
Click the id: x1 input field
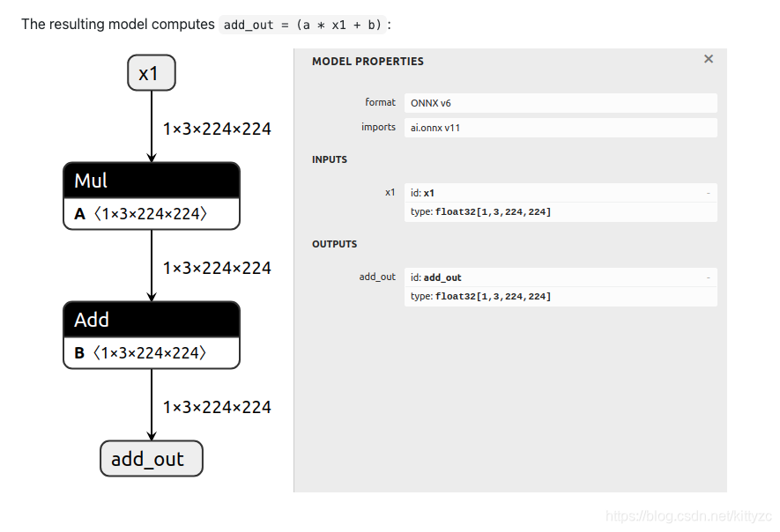click(561, 193)
